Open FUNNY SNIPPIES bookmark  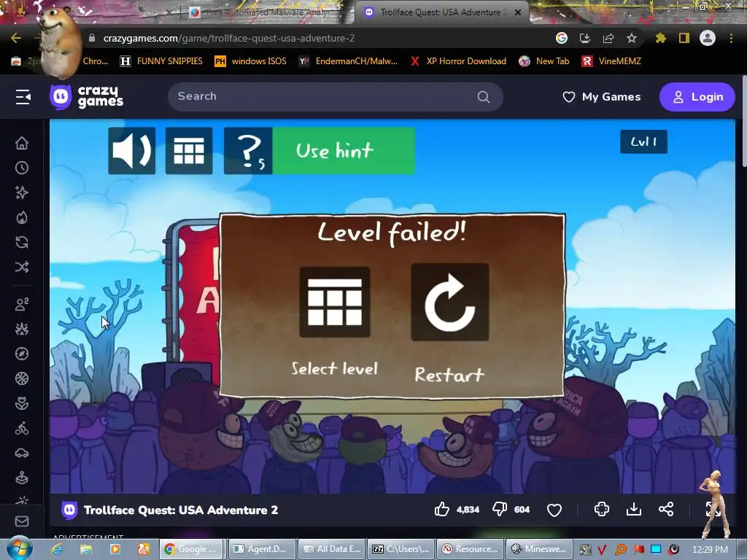161,61
